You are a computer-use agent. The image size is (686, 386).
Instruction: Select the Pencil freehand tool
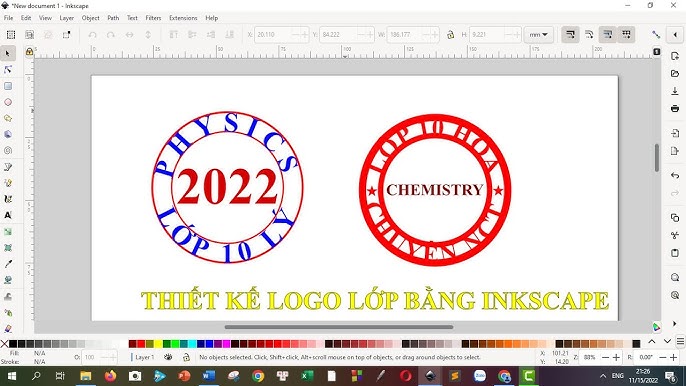pyautogui.click(x=8, y=183)
